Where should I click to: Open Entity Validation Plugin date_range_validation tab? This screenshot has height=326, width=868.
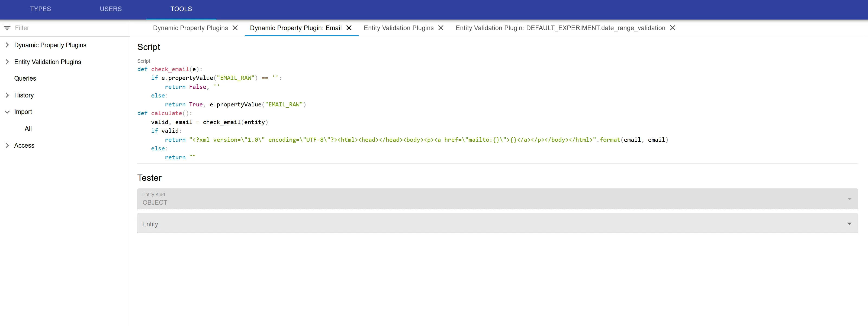(x=560, y=28)
